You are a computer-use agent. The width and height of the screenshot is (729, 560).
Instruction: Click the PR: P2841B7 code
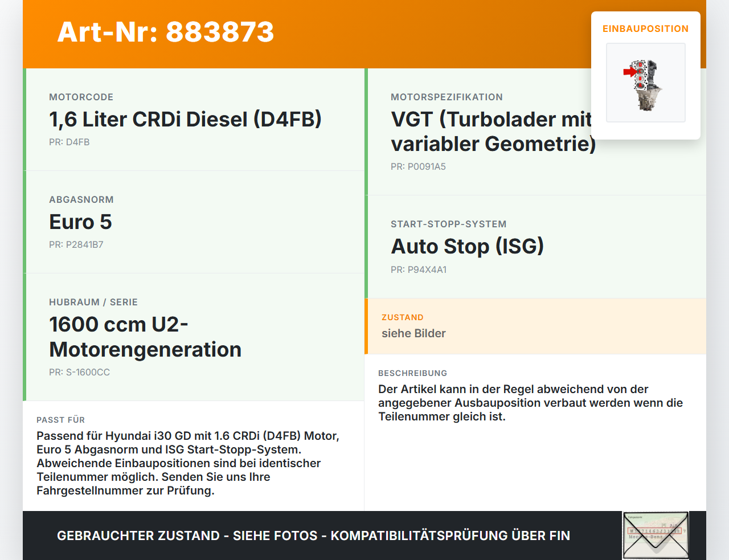coord(76,244)
